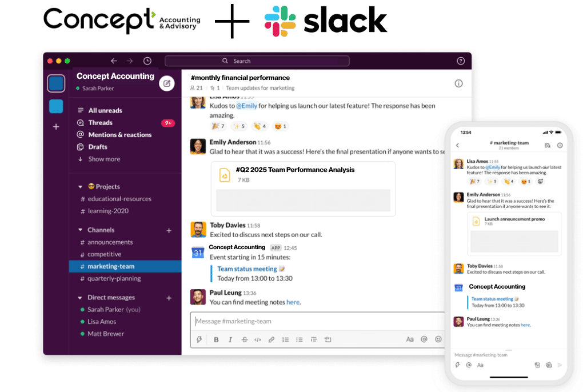Image resolution: width=583 pixels, height=392 pixels.
Task: Toggle bold formatting in the composer
Action: 215,339
